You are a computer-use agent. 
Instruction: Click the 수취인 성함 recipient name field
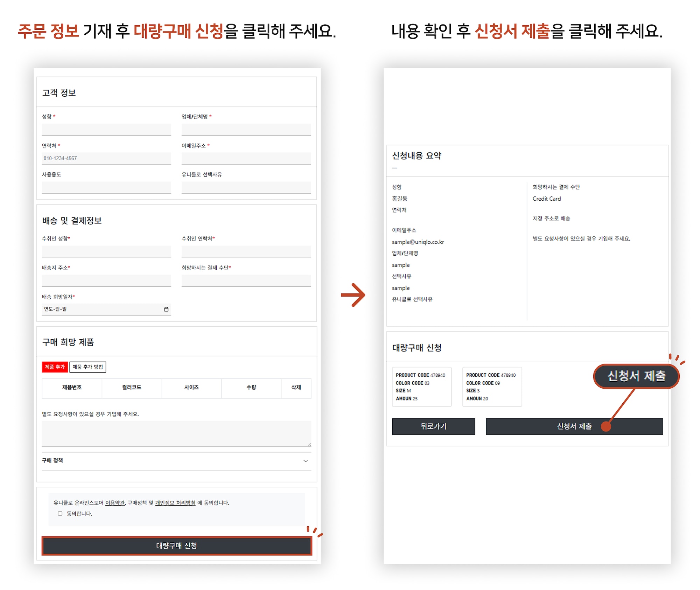tap(106, 251)
